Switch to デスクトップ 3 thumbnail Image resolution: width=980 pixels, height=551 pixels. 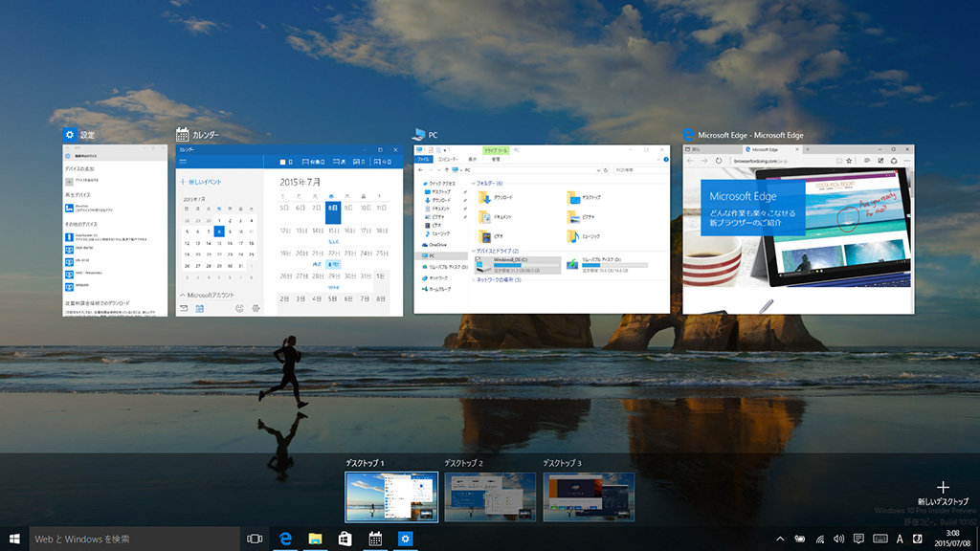pyautogui.click(x=589, y=496)
